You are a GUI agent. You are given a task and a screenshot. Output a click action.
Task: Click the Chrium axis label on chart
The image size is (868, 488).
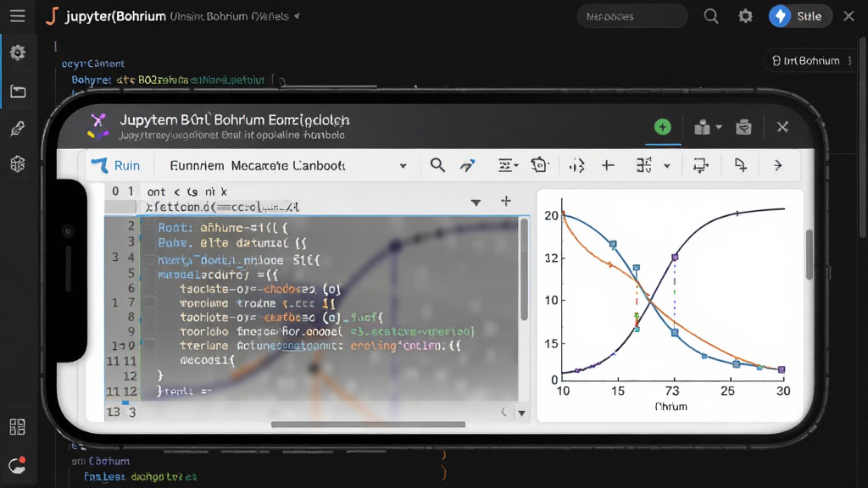point(671,406)
